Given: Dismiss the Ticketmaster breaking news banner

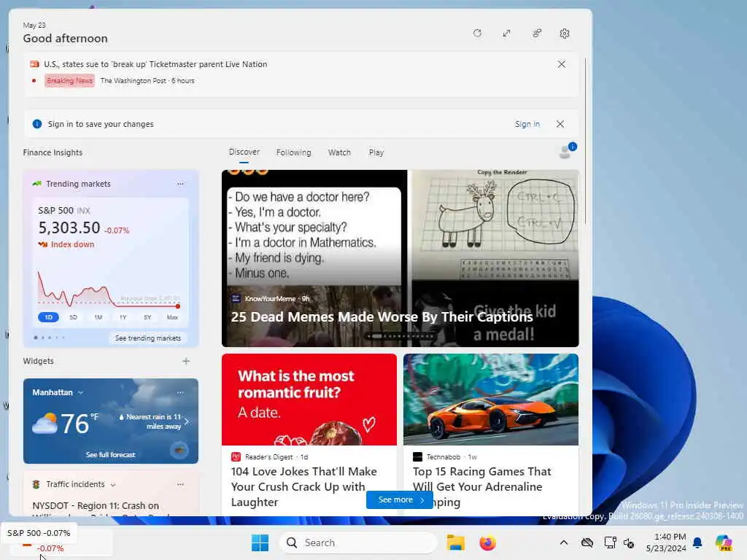Looking at the screenshot, I should 561,64.
